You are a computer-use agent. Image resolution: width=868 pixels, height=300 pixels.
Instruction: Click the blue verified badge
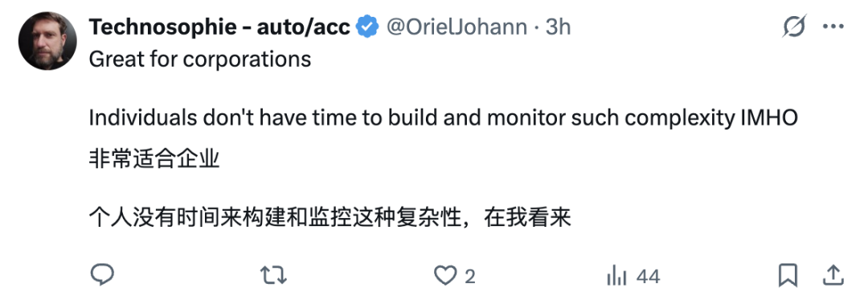(x=366, y=27)
